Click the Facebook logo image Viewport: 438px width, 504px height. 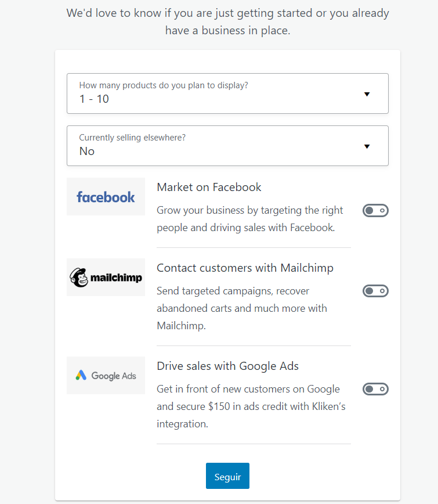(106, 197)
